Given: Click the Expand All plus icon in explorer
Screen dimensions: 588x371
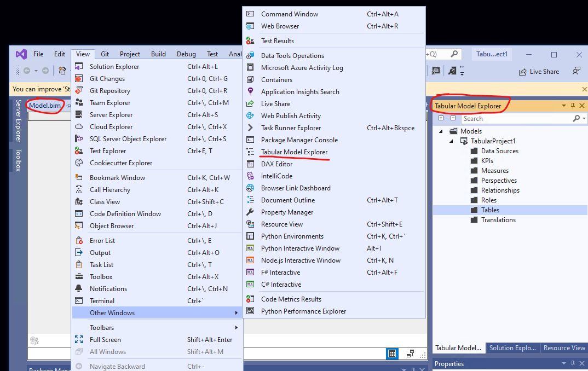Looking at the screenshot, I should 441,118.
